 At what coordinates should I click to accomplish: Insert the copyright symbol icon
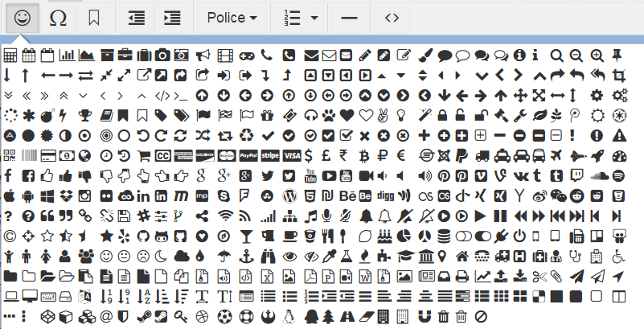pyautogui.click(x=10, y=236)
